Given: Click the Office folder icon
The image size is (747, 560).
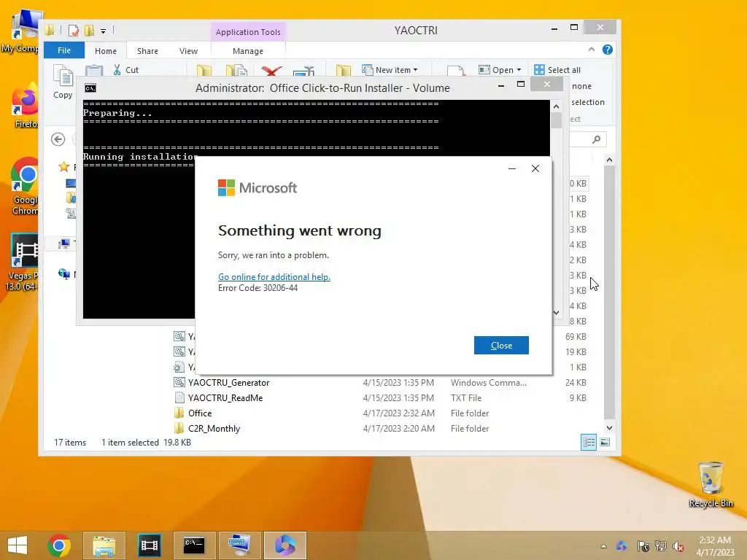Looking at the screenshot, I should click(179, 413).
